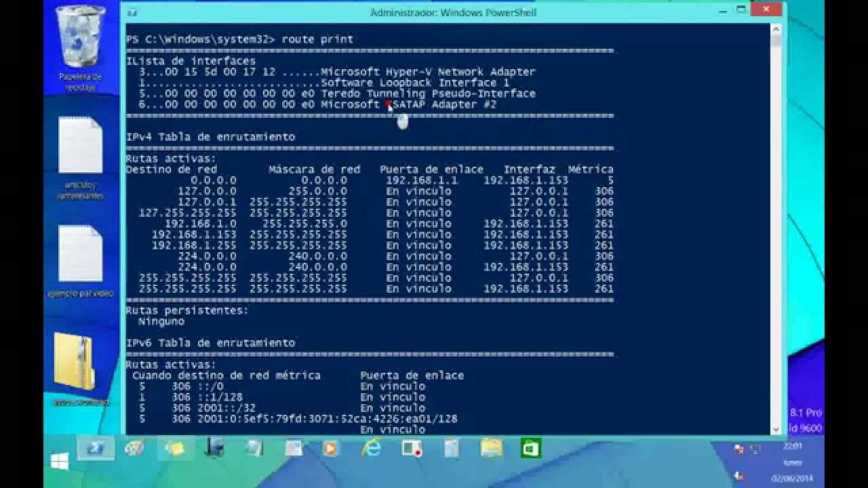Click 'Software Loopback Interface 1' line
The width and height of the screenshot is (868, 488).
pos(415,83)
